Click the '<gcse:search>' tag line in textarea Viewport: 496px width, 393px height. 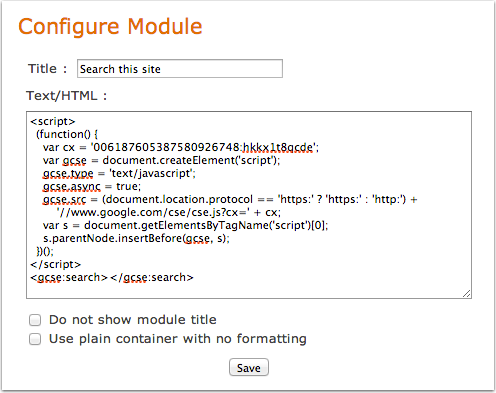(x=112, y=277)
